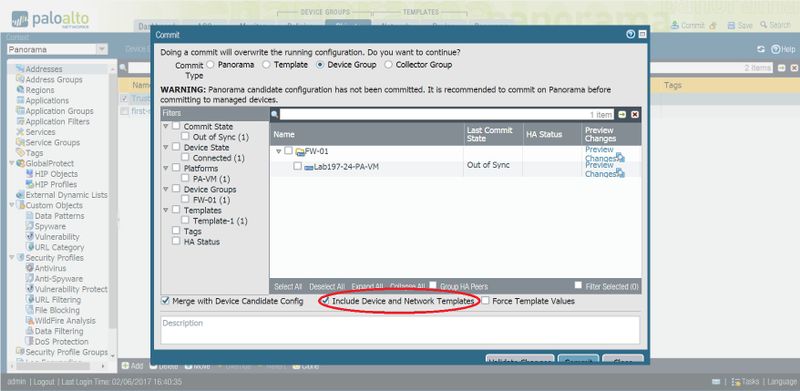Click into the Description text field

400,330
